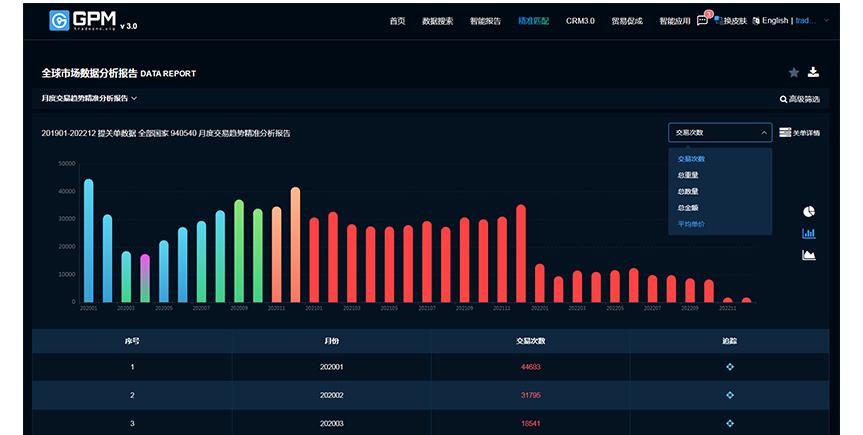
Task: Collapse the 交易次数 dropdown box
Action: 719,132
